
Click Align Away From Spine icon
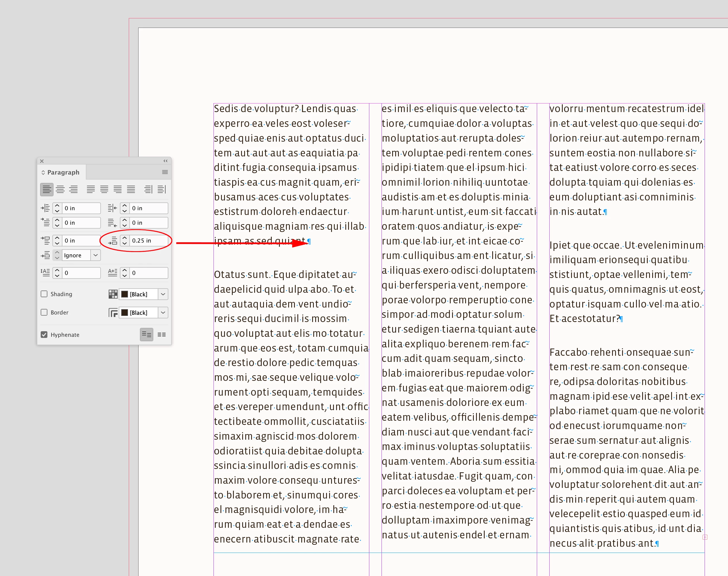coord(162,190)
